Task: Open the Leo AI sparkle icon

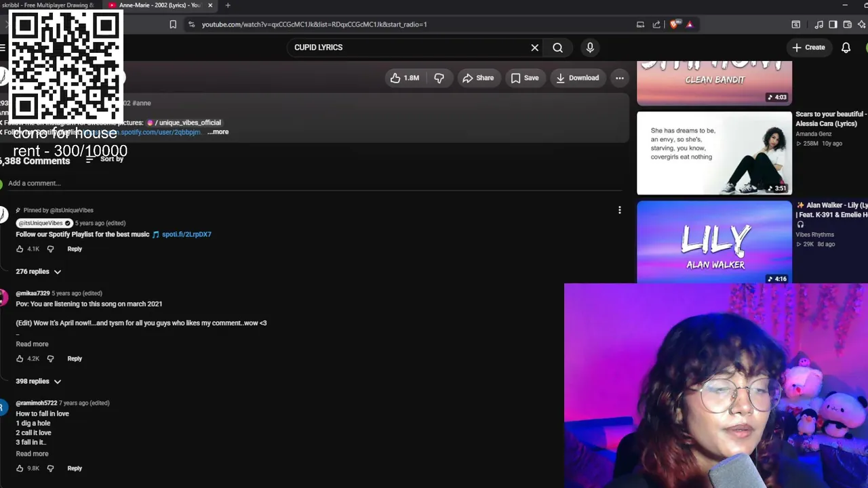Action: pos(861,24)
